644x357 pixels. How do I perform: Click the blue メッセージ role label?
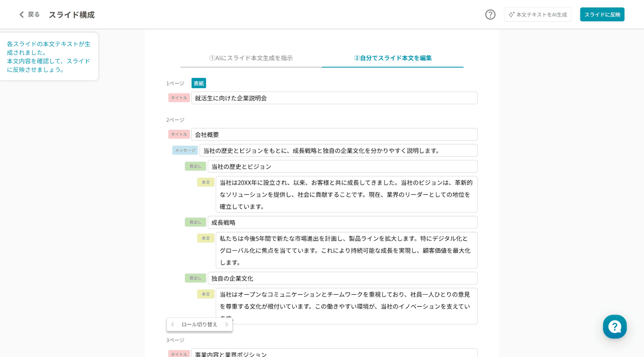[185, 150]
